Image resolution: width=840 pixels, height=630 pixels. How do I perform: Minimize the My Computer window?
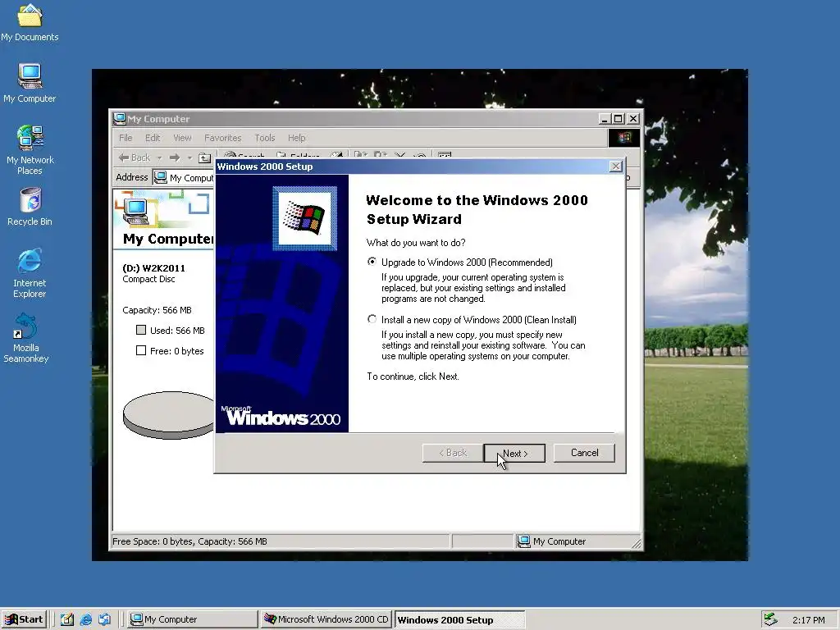click(x=605, y=118)
